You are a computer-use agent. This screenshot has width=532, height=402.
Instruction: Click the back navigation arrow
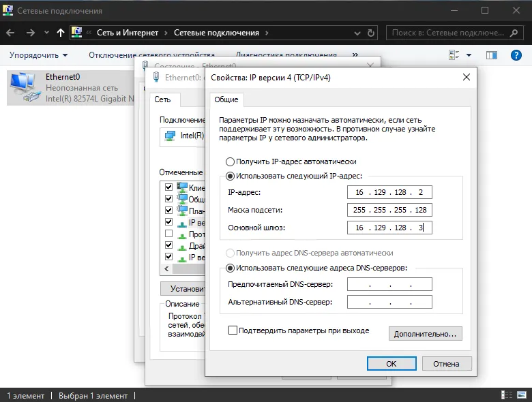point(10,33)
